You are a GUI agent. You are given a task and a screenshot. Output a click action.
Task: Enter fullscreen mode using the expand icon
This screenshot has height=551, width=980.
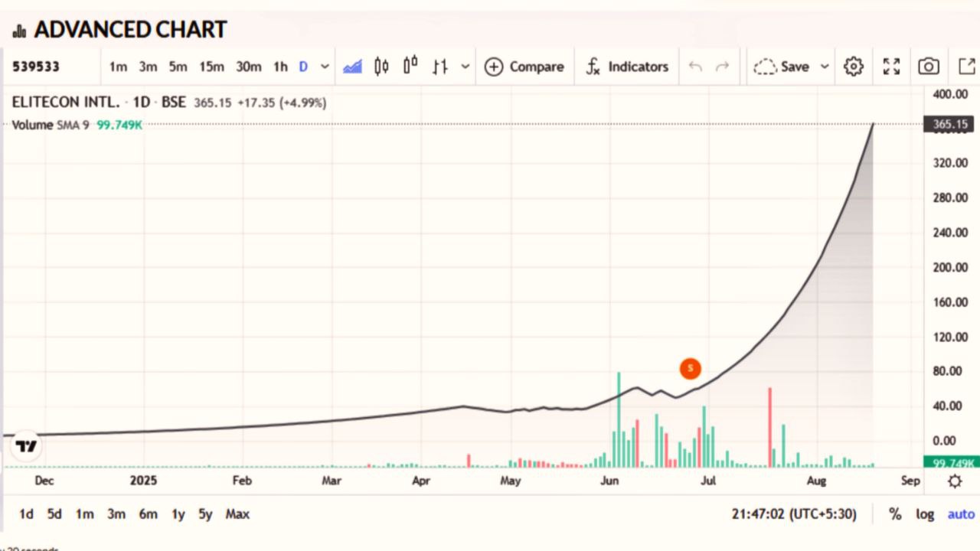pos(890,67)
